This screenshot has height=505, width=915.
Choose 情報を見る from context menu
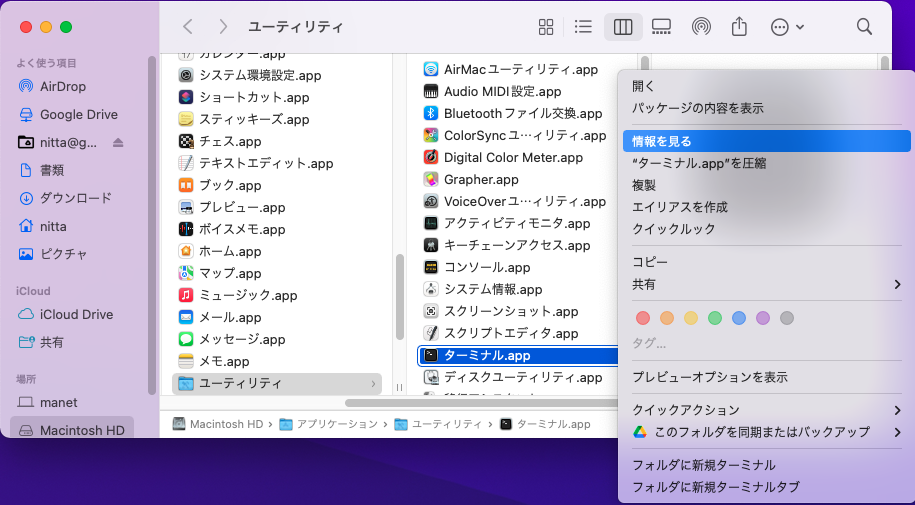click(x=765, y=142)
